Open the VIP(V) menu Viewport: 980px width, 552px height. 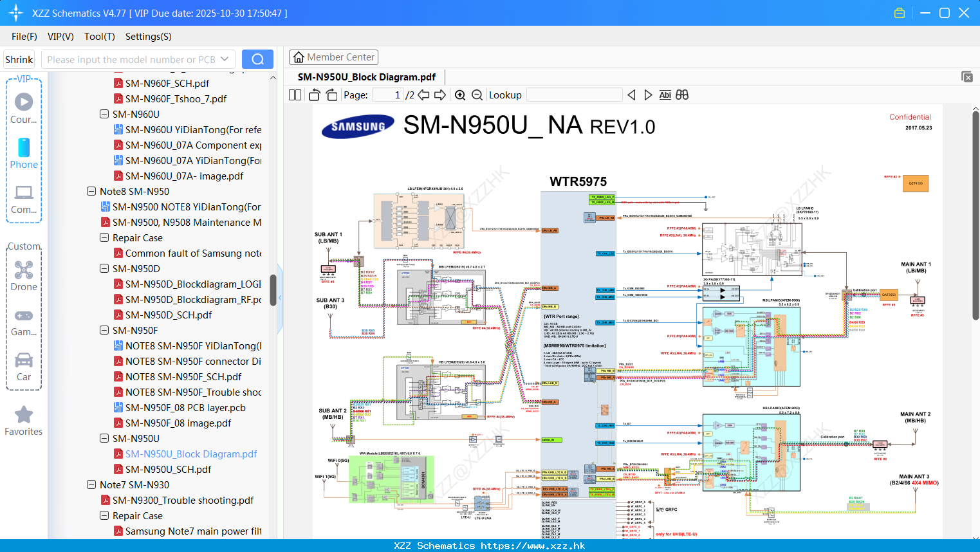(x=60, y=37)
